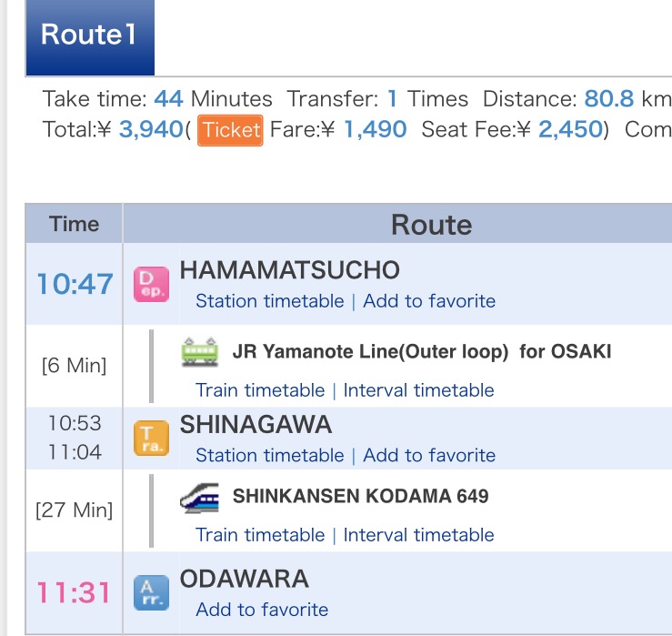Viewport: 672px width, 636px height.
Task: Add Shinagawa to favorite
Action: point(429,455)
